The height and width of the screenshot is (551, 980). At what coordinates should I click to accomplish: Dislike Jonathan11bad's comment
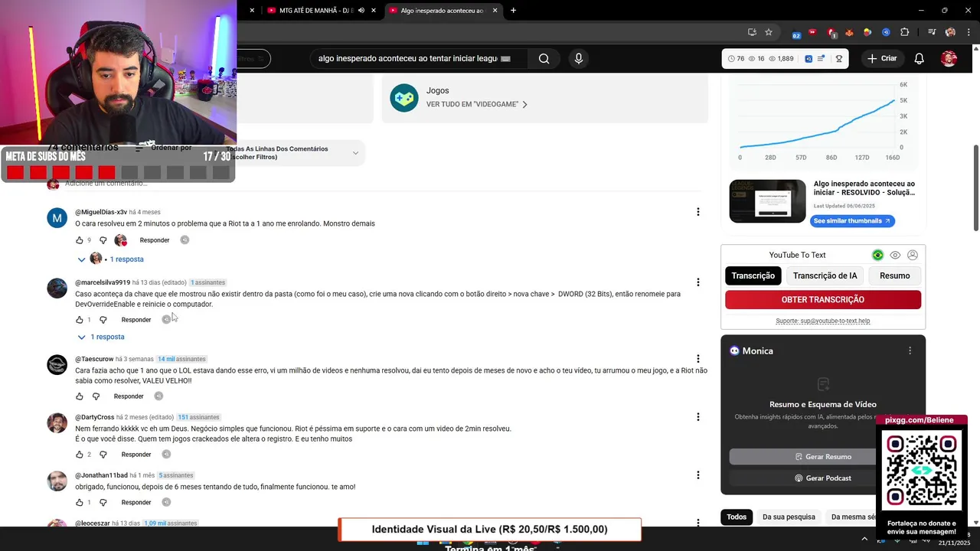tap(103, 503)
